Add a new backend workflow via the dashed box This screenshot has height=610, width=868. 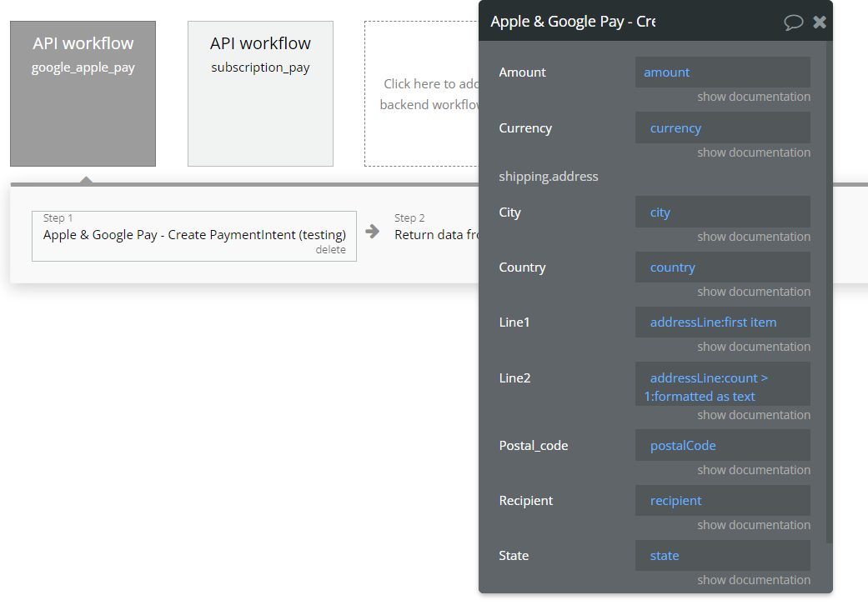click(422, 93)
